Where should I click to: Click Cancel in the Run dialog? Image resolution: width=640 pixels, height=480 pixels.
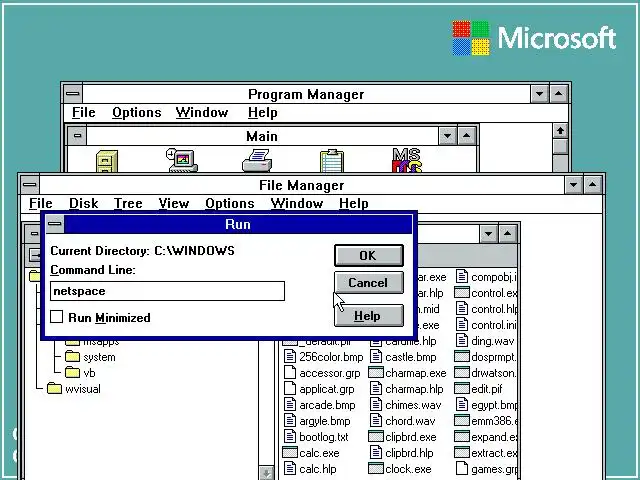click(369, 282)
